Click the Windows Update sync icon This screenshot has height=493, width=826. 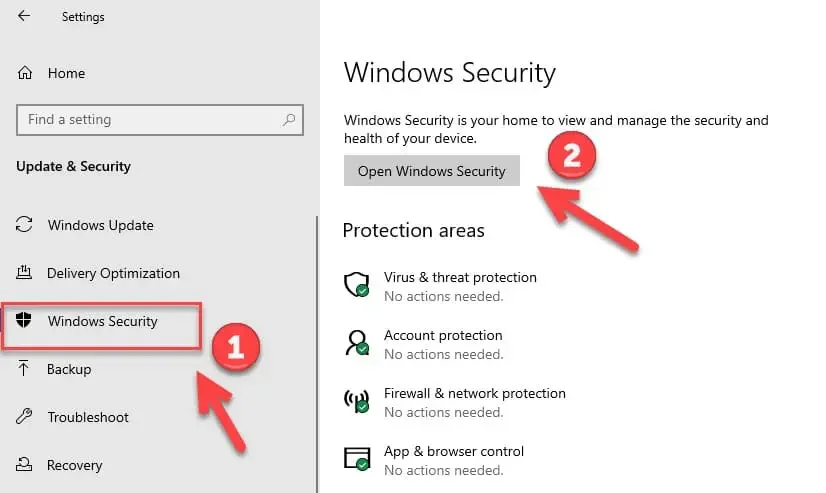[26, 225]
